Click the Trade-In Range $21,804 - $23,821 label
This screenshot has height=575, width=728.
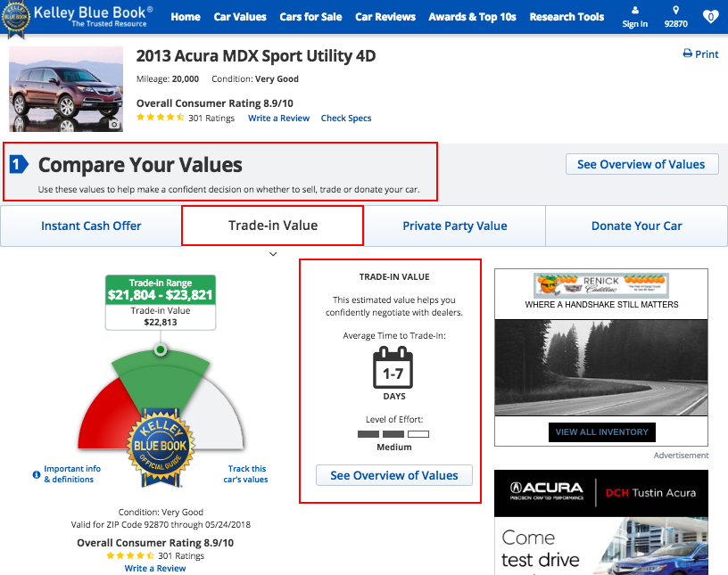[161, 290]
